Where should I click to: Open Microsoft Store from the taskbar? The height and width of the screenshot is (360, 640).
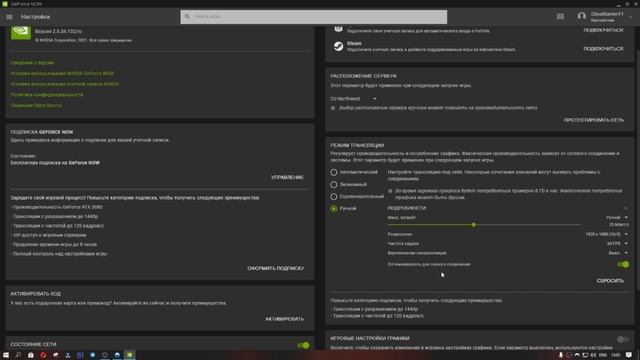(x=31, y=355)
